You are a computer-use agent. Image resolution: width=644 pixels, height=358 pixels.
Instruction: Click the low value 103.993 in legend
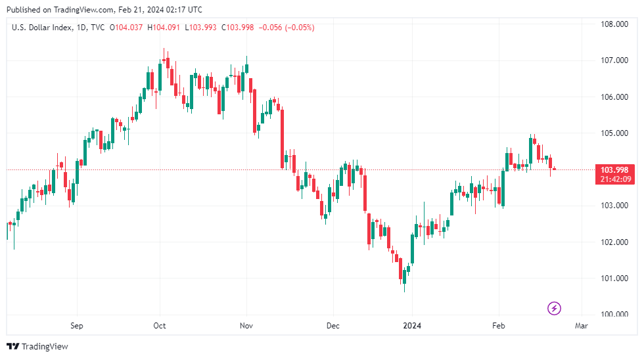[x=206, y=28]
